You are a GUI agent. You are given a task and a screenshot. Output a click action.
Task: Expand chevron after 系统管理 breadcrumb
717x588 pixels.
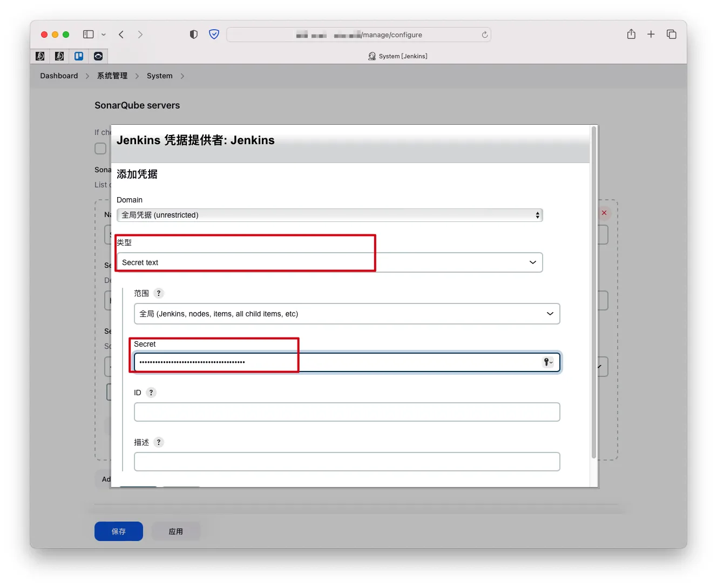[137, 76]
